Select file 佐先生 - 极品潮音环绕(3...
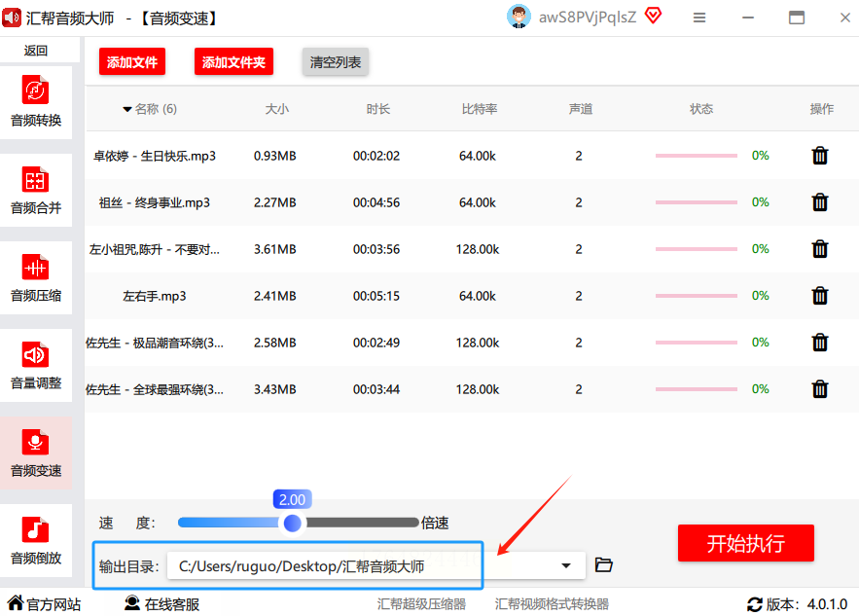Viewport: 859px width, 616px height. click(155, 344)
